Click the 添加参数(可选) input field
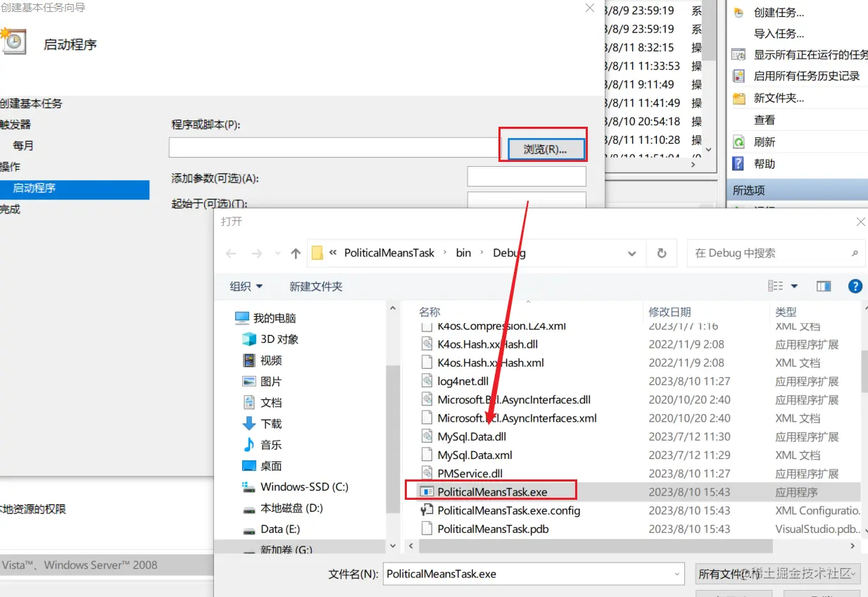The image size is (868, 597). (x=527, y=176)
